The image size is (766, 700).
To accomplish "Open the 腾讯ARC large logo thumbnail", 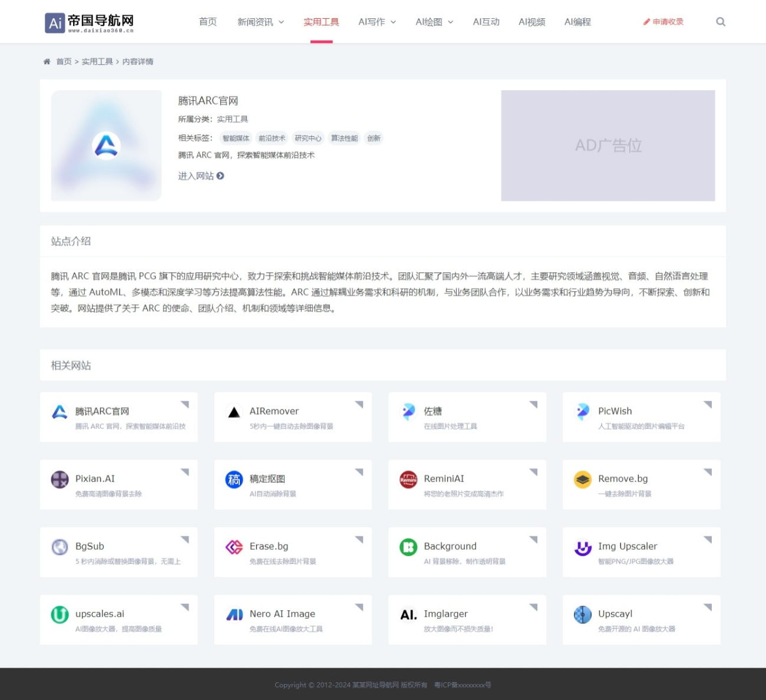I will pos(106,146).
